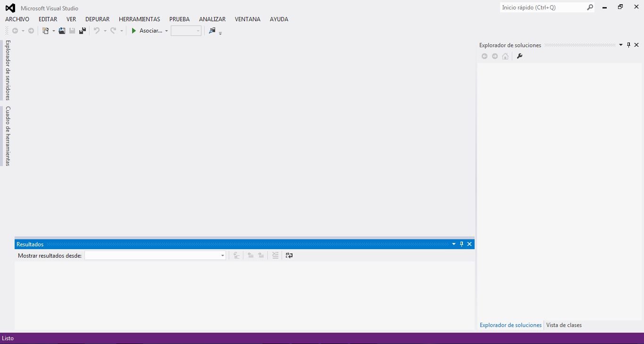
Task: Expand the arrow next to Asociar
Action: tap(167, 31)
